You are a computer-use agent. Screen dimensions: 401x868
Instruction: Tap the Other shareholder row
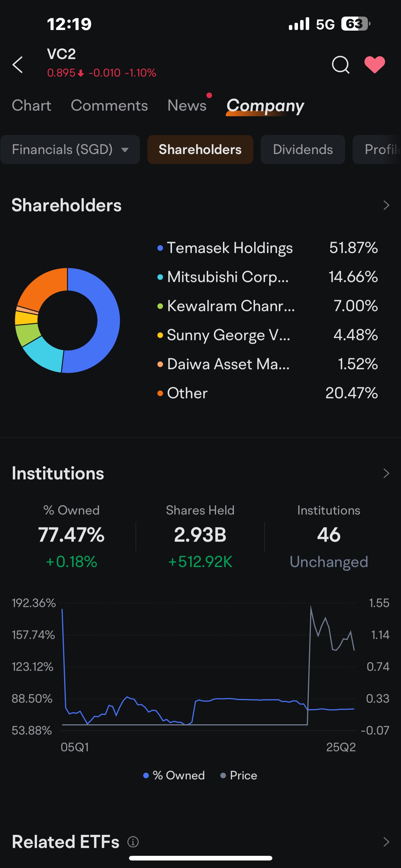click(267, 393)
